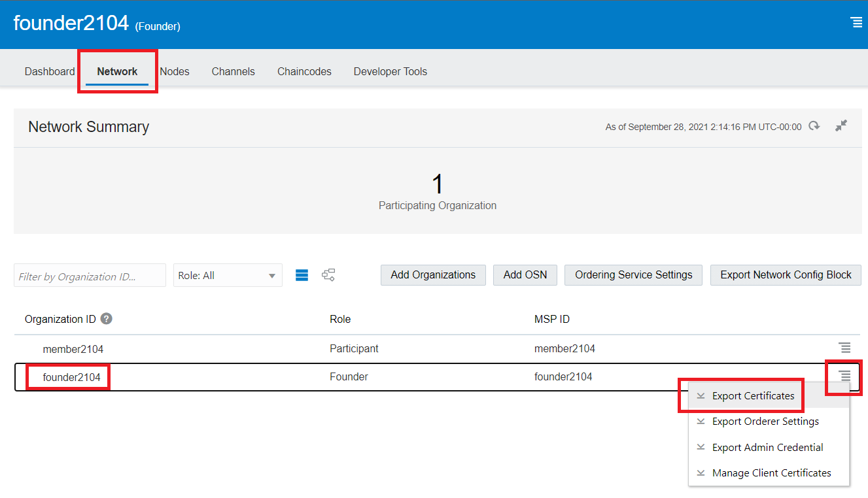Screen dimensions: 868x498
Task: Open the member2104 row actions menu
Action: (x=845, y=348)
